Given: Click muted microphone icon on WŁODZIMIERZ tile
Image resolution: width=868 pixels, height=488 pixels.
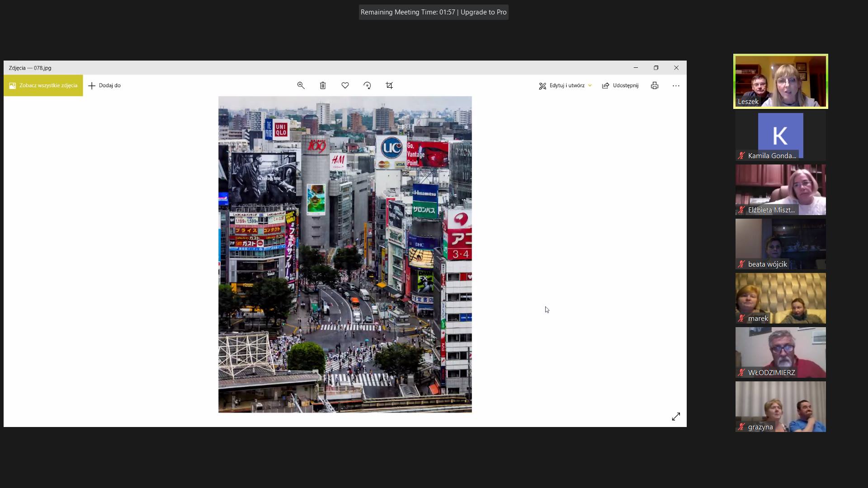Looking at the screenshot, I should pyautogui.click(x=741, y=373).
